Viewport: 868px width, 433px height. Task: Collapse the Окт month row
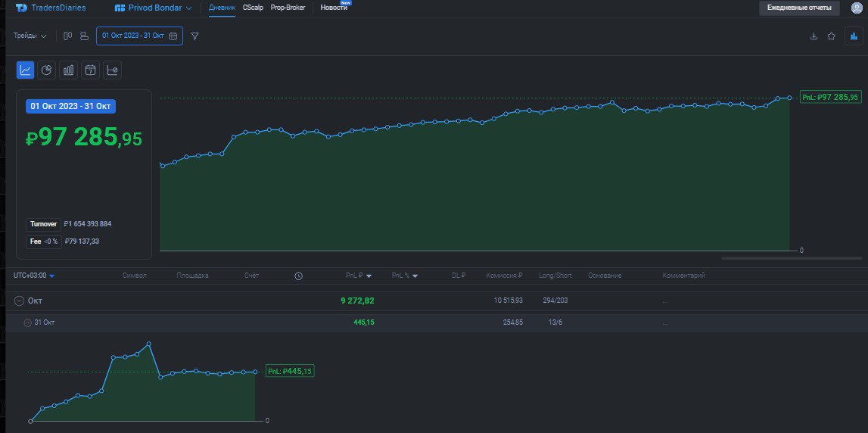click(x=20, y=301)
